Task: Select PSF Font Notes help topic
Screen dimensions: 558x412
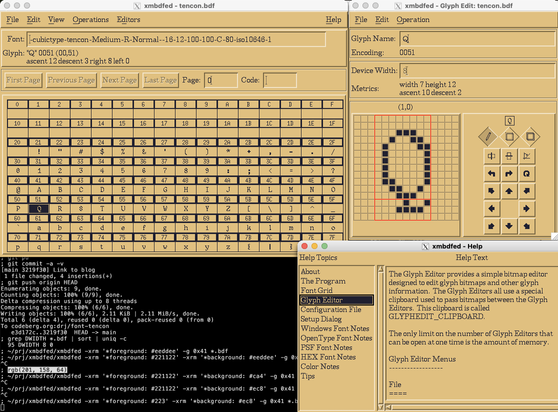Action: (x=326, y=347)
